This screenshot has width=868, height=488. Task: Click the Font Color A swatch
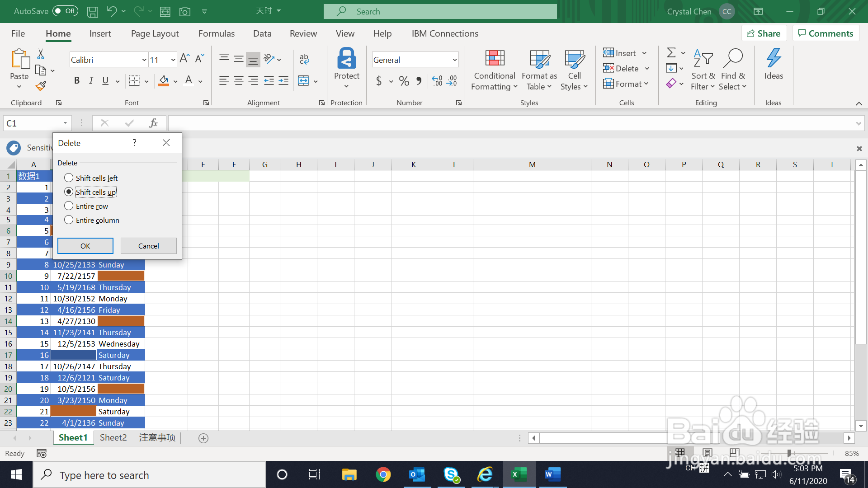coord(189,81)
